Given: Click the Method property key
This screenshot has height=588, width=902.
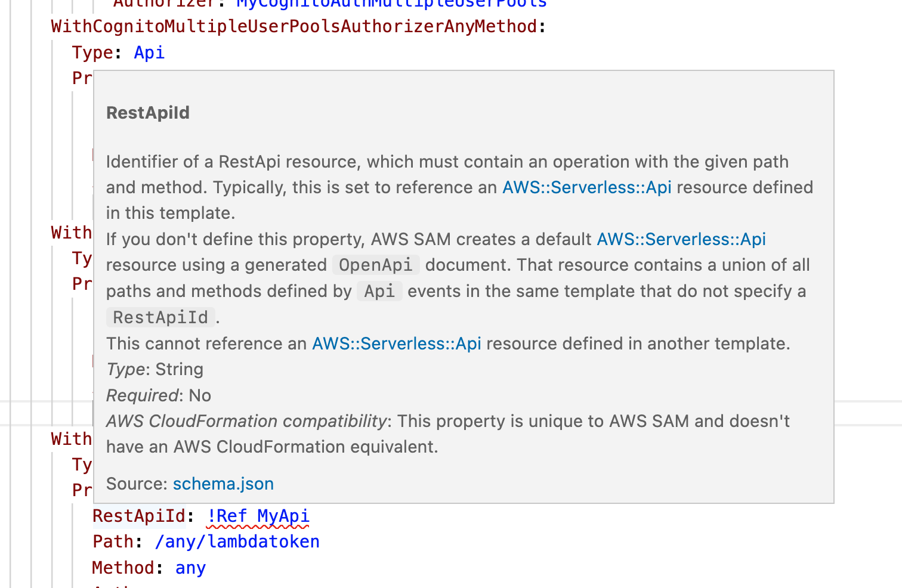Looking at the screenshot, I should tap(123, 568).
